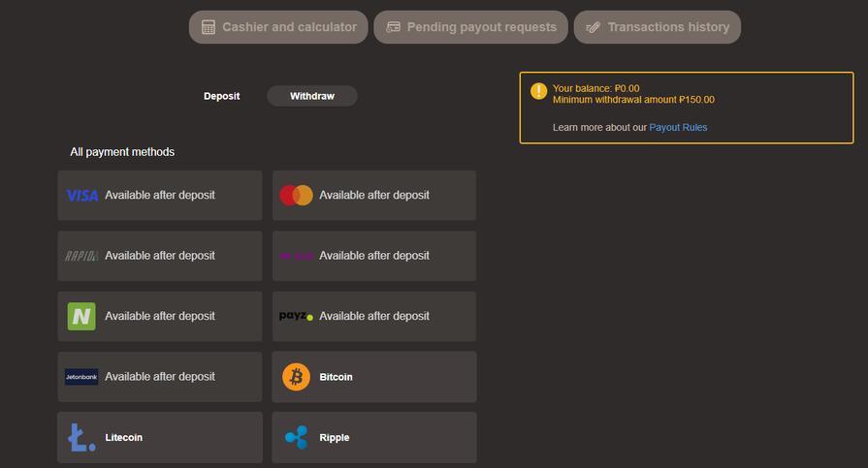
Task: Switch to Deposit mode
Action: click(221, 96)
